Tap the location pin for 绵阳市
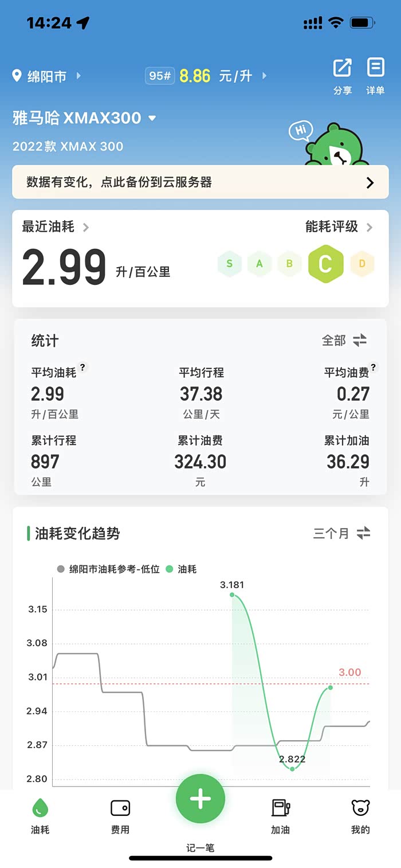The image size is (401, 868). tap(17, 76)
